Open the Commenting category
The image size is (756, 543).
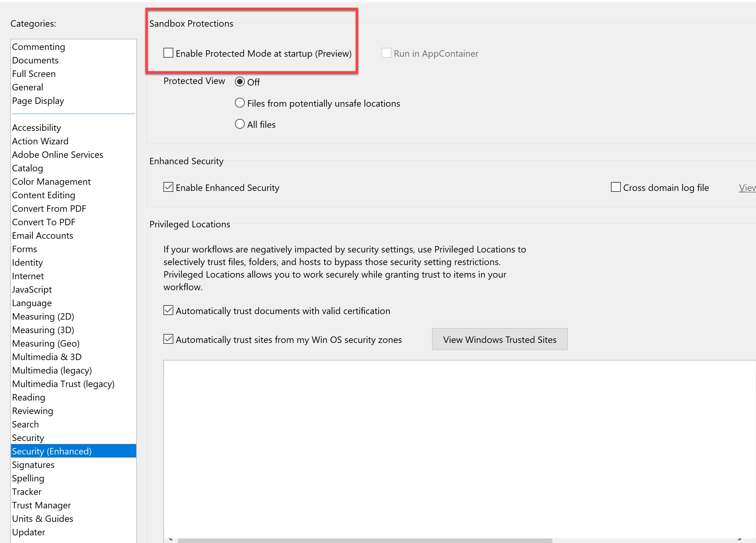(x=39, y=47)
